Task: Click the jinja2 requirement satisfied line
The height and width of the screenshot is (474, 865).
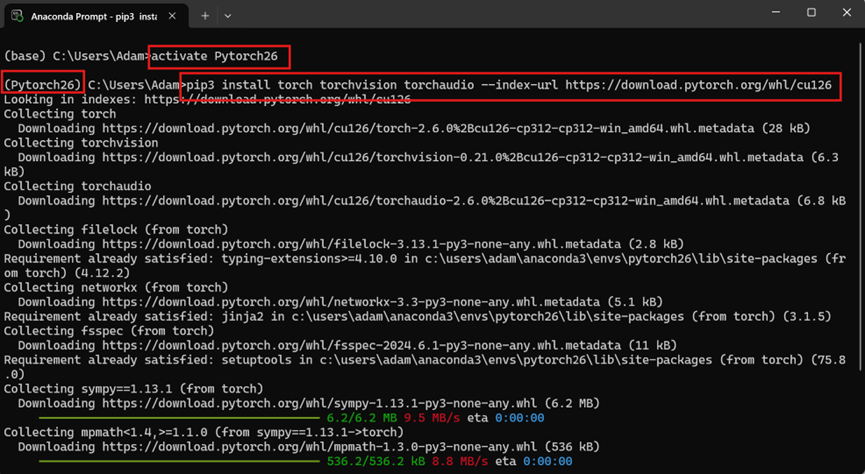Action: click(x=418, y=316)
